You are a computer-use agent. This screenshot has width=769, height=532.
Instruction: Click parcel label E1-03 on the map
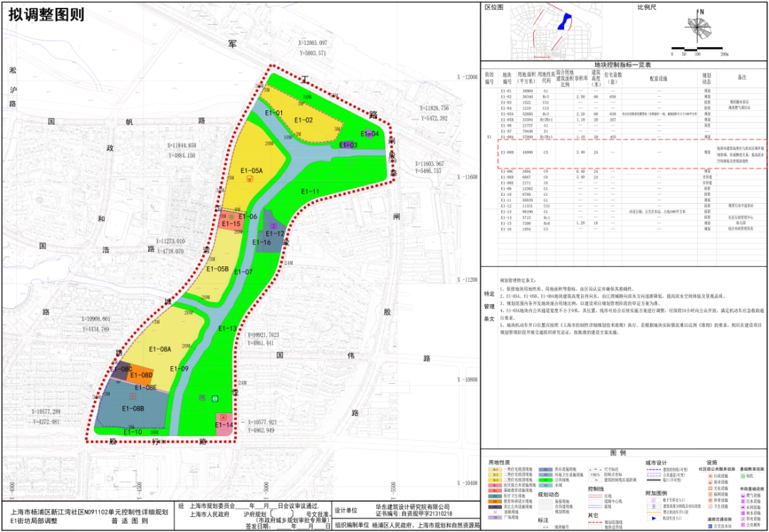348,145
